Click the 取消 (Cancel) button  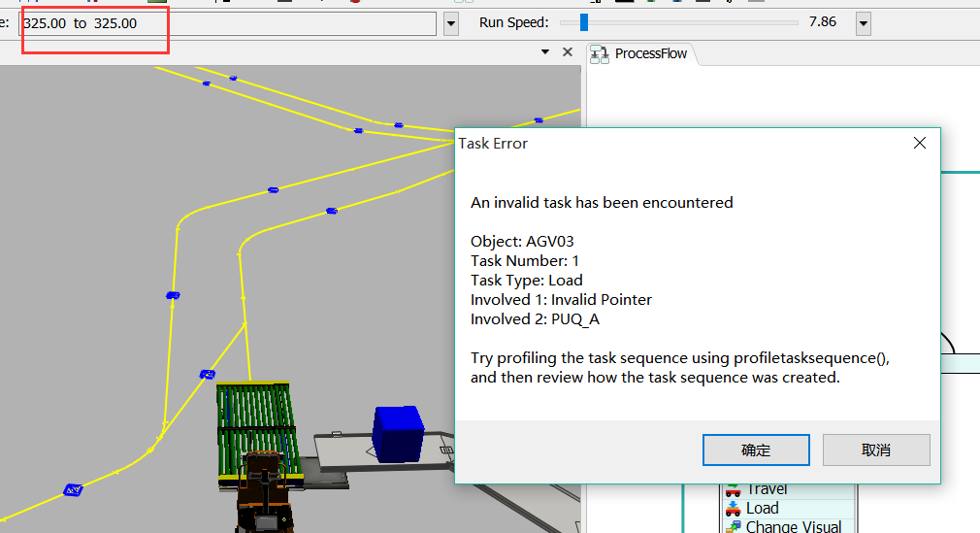876,450
